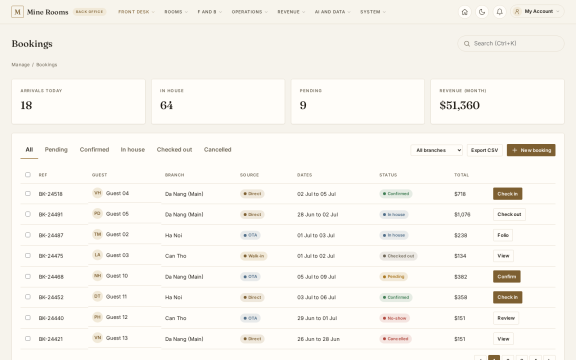Open notifications bell icon
The image size is (576, 360).
[x=499, y=12]
